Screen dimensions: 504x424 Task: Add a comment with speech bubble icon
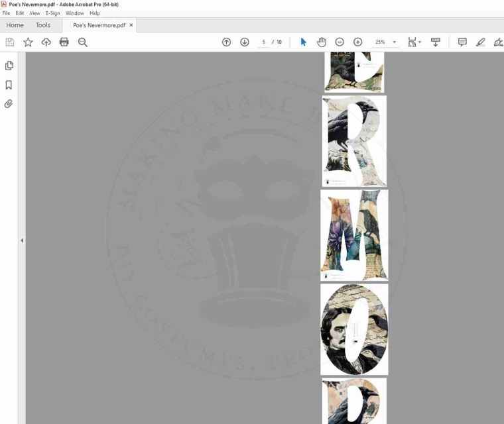(462, 42)
